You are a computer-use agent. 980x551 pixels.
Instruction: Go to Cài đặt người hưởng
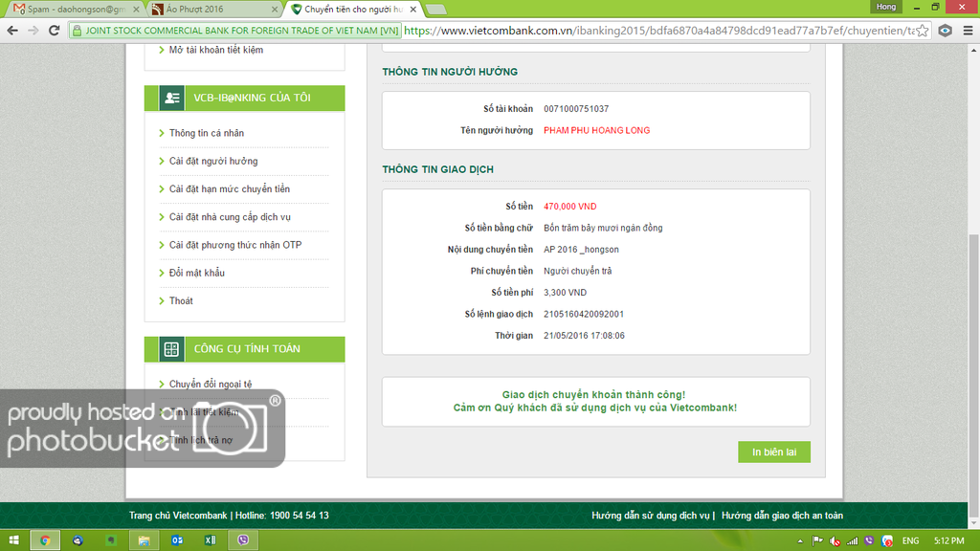213,161
